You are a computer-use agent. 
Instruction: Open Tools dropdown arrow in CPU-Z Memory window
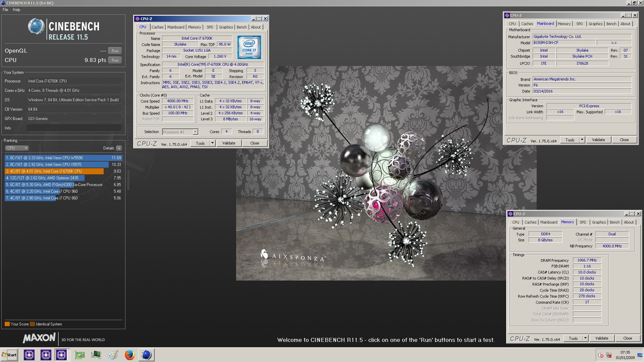585,339
